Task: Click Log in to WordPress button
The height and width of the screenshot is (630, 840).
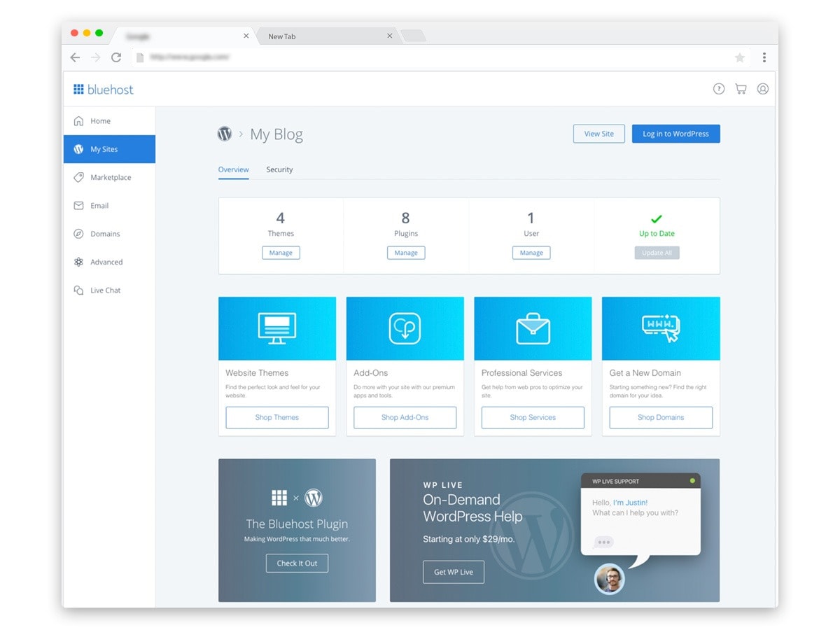Action: point(675,134)
